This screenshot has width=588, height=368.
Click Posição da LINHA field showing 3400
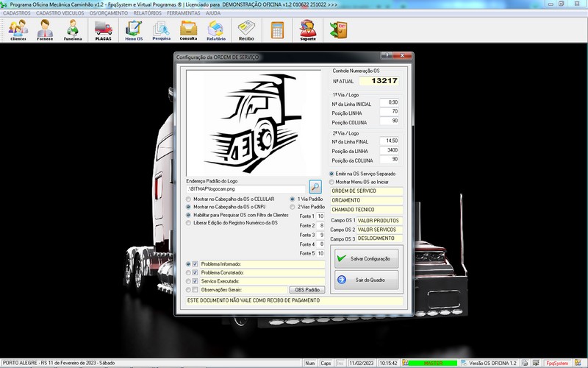pyautogui.click(x=390, y=150)
